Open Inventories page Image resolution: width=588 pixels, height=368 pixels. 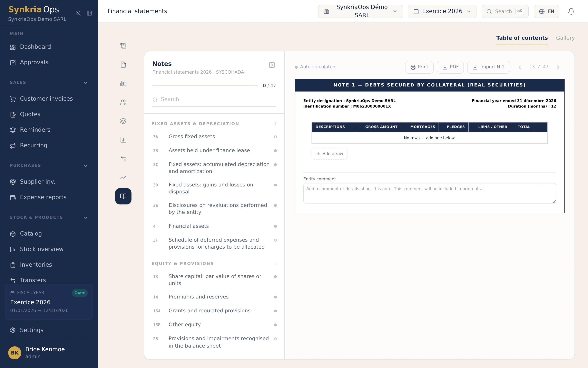coord(49,265)
